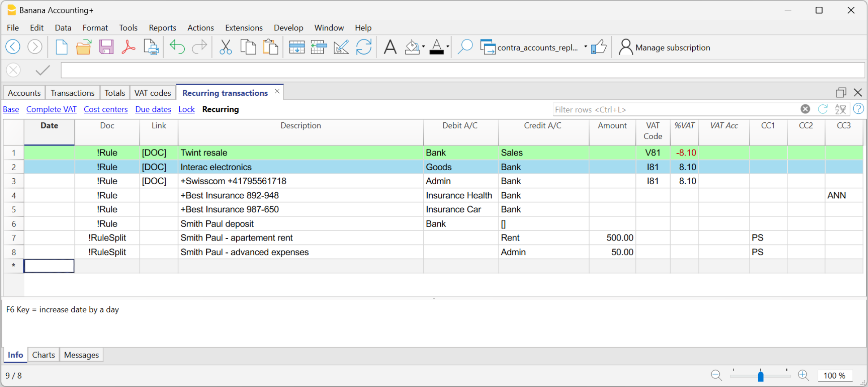Click the Cut scissors icon
Viewport: 868px width, 387px height.
point(226,47)
